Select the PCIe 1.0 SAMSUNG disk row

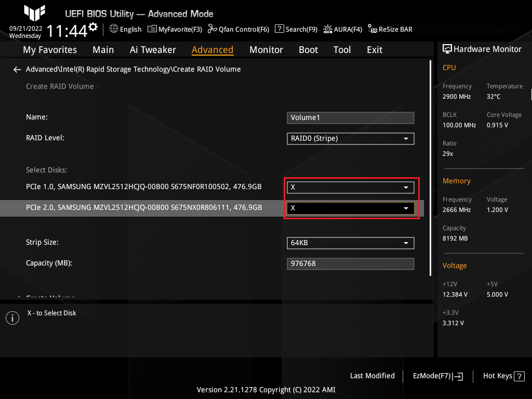click(x=144, y=187)
